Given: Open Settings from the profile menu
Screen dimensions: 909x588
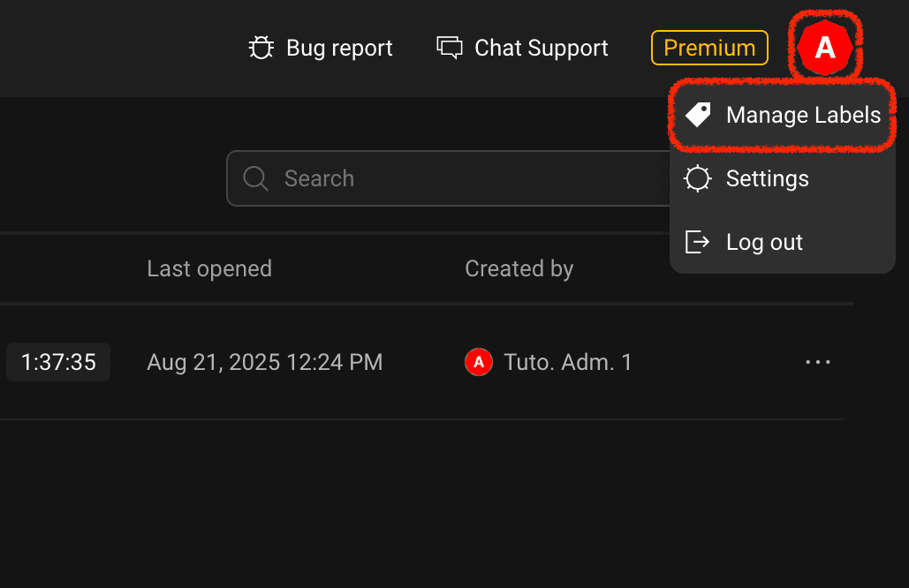Looking at the screenshot, I should pos(783,178).
